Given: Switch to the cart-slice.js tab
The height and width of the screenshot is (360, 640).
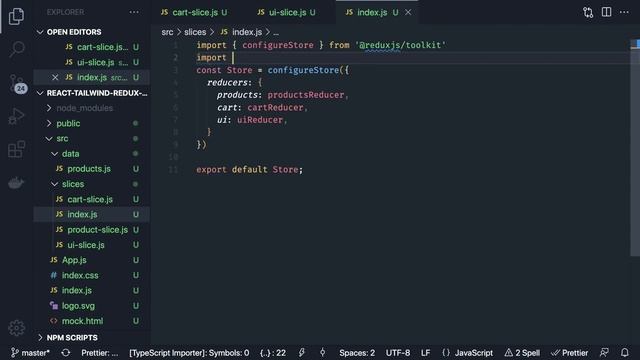Looking at the screenshot, I should 194,12.
